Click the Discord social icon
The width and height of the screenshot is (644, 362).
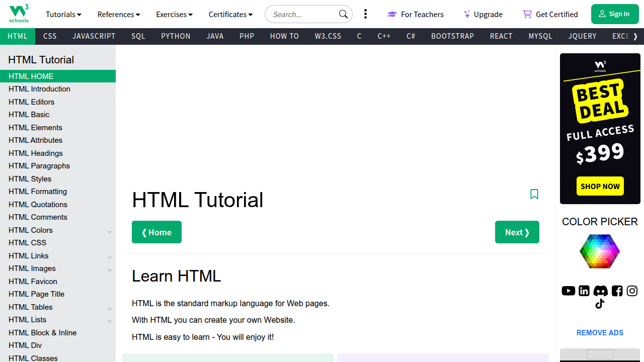600,291
